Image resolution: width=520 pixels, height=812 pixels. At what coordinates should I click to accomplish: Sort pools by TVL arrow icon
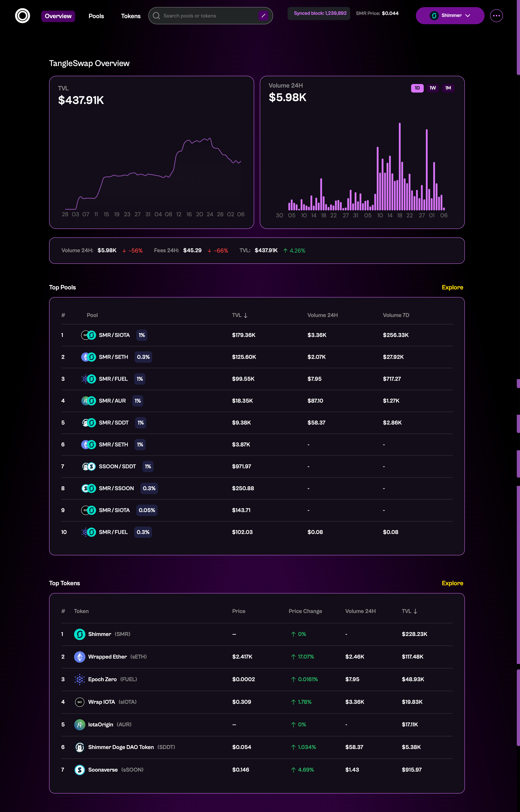[245, 315]
